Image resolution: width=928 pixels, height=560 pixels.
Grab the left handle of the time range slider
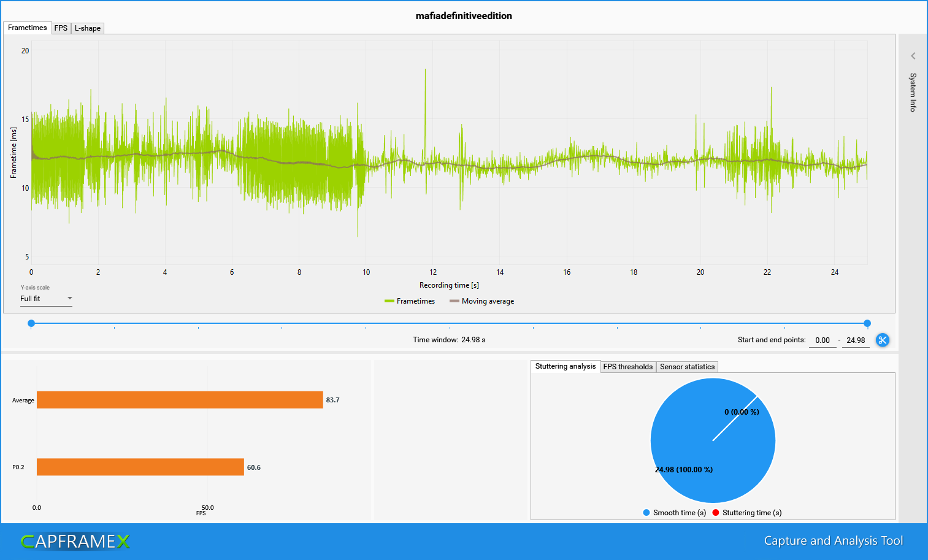(31, 323)
